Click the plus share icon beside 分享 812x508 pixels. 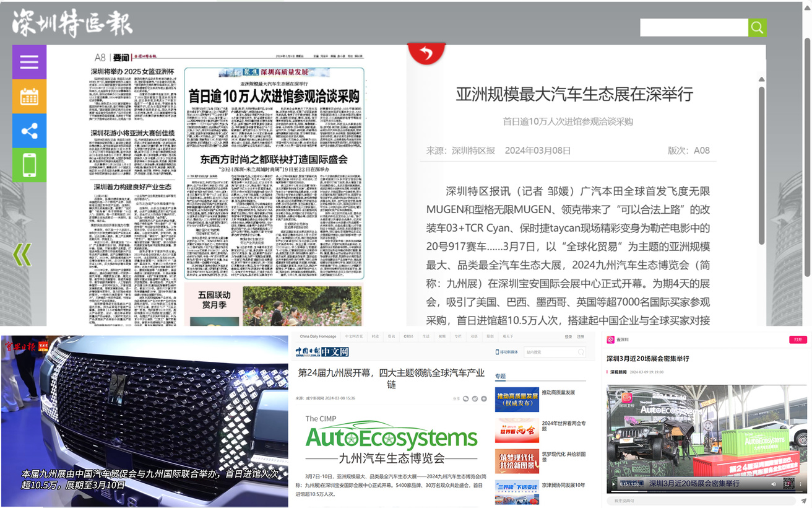pyautogui.click(x=484, y=398)
